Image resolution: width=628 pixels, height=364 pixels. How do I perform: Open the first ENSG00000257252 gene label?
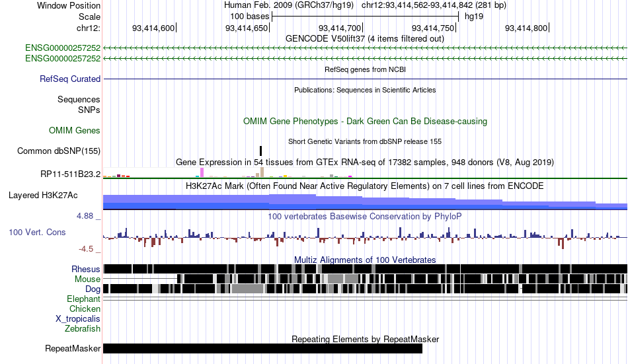63,48
